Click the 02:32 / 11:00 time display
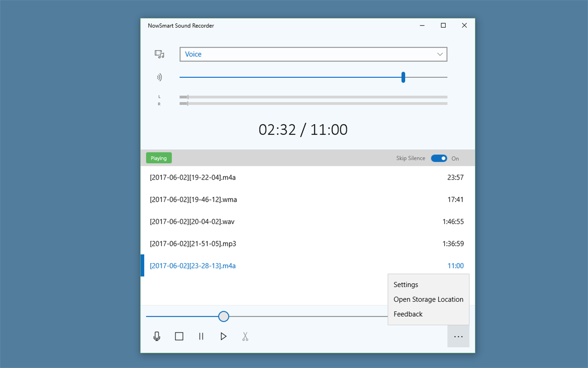 (303, 130)
